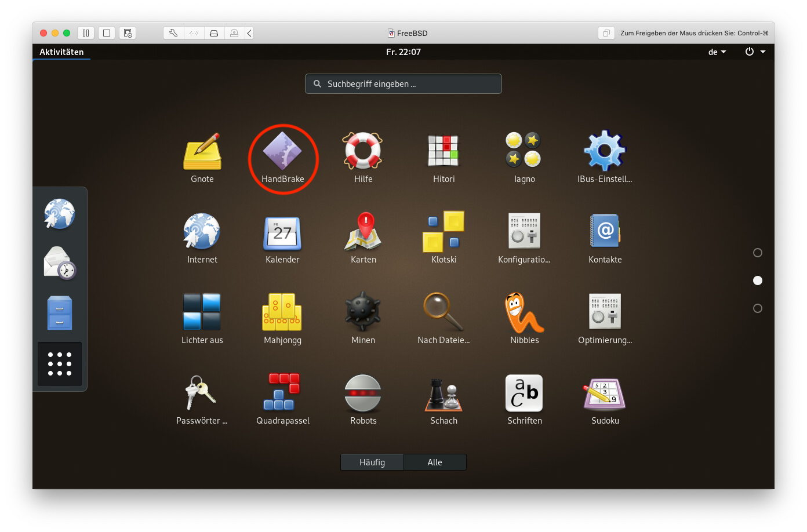807x532 pixels.
Task: Switch to the Häufig tab
Action: (x=372, y=462)
